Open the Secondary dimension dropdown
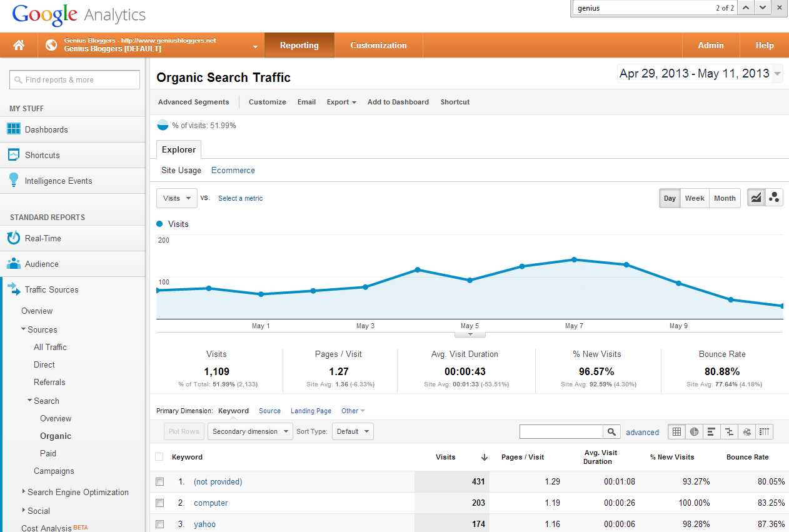 coord(249,431)
